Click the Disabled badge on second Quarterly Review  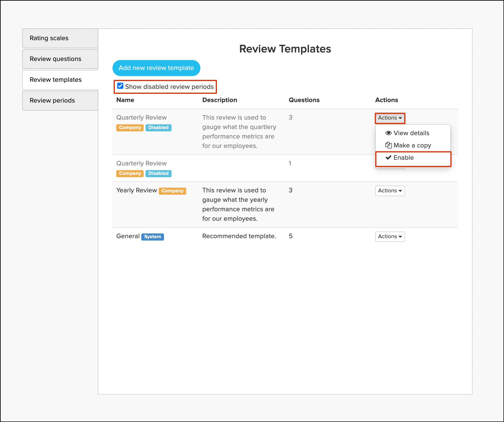click(x=158, y=173)
